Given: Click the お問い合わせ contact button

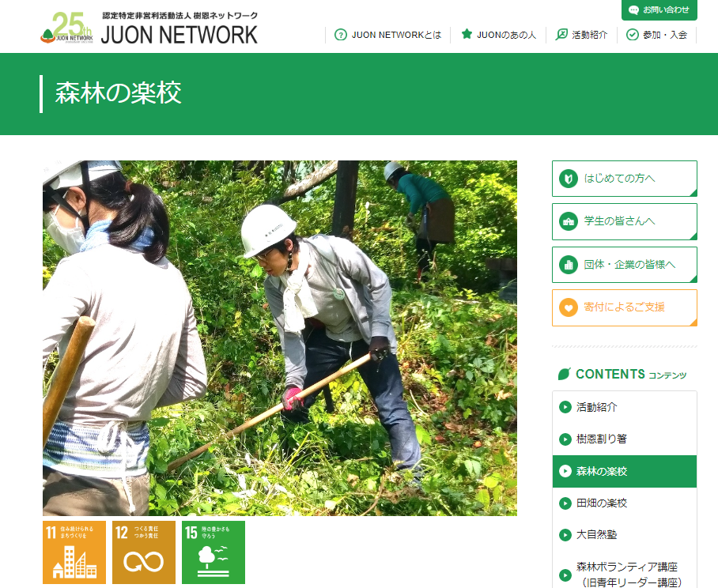Looking at the screenshot, I should tap(659, 10).
